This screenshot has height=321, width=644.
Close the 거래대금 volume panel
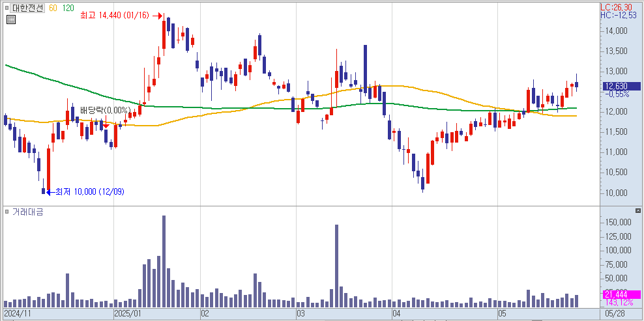(x=638, y=210)
